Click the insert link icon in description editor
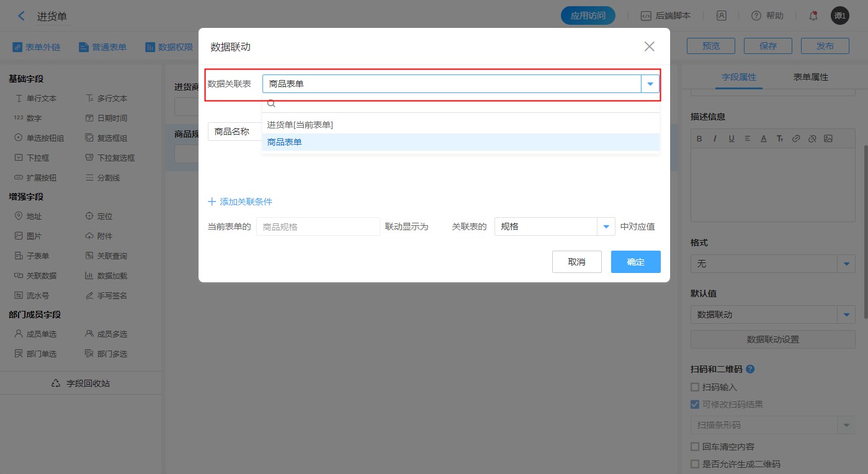Screen dimensions: 868x474 [x=796, y=138]
